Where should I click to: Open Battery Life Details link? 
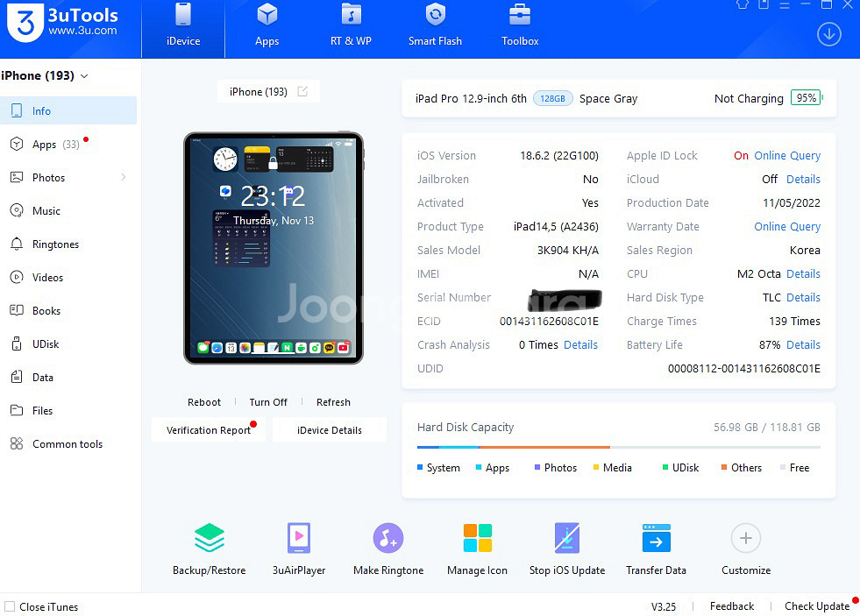pyautogui.click(x=803, y=345)
